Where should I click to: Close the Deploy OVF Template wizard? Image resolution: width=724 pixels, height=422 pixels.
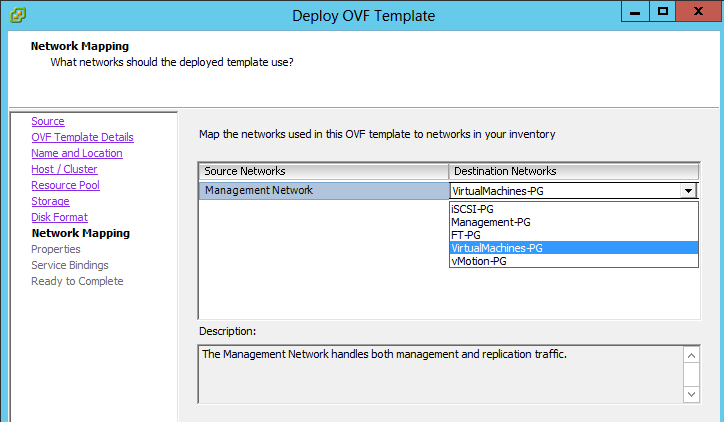pos(697,11)
